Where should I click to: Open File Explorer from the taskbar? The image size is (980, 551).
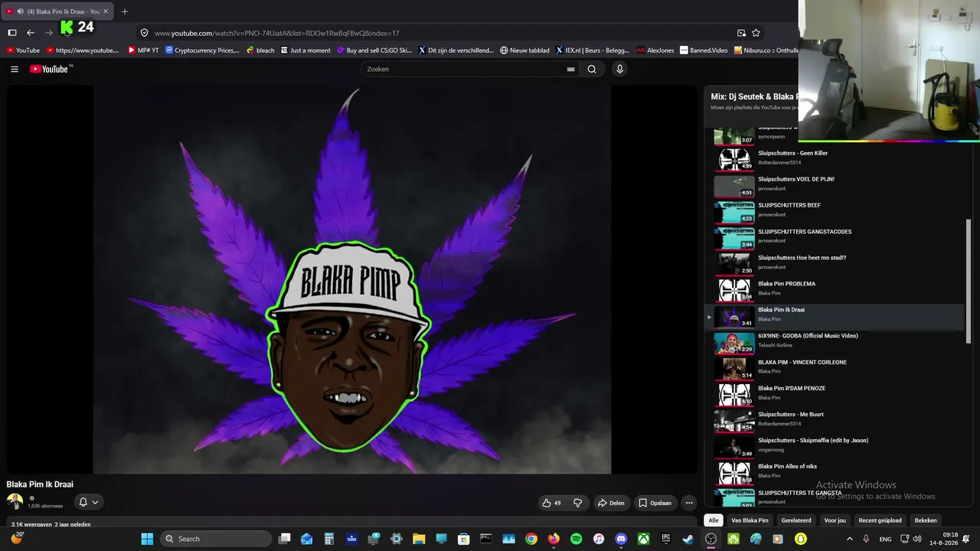tap(419, 539)
